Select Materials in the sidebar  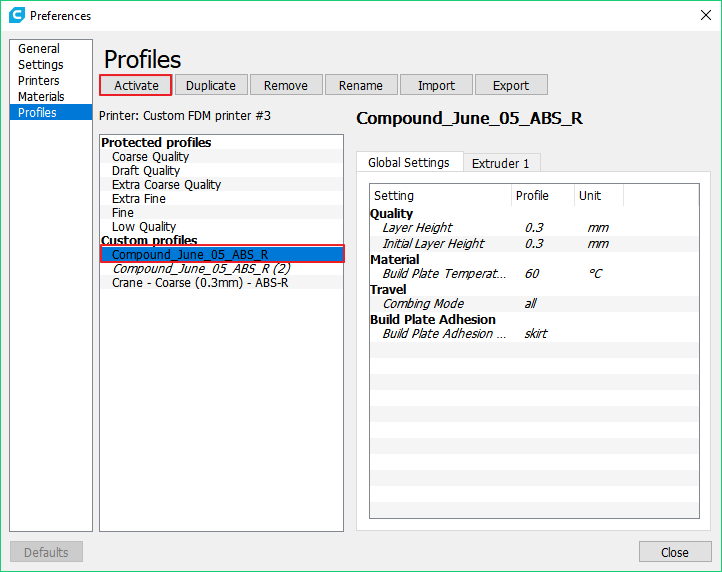click(x=41, y=97)
